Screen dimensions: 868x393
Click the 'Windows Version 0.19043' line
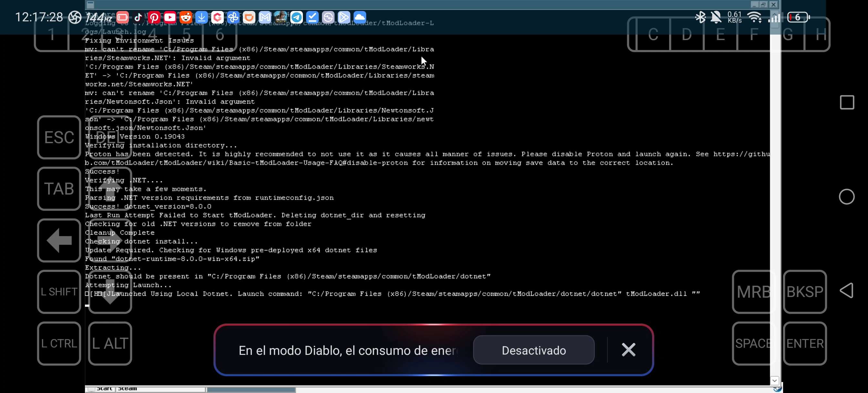(x=135, y=136)
